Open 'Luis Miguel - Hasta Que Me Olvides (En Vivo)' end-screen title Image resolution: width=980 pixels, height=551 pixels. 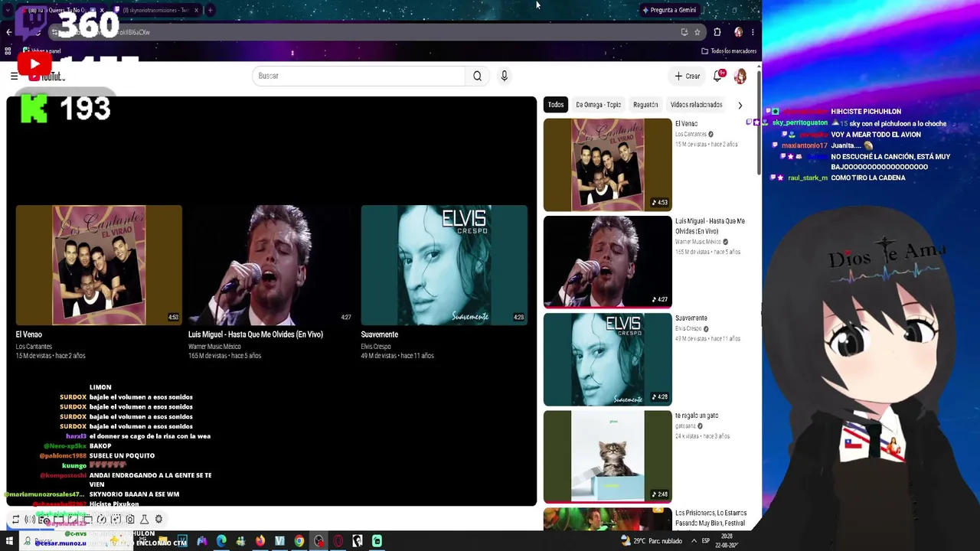[x=256, y=334]
